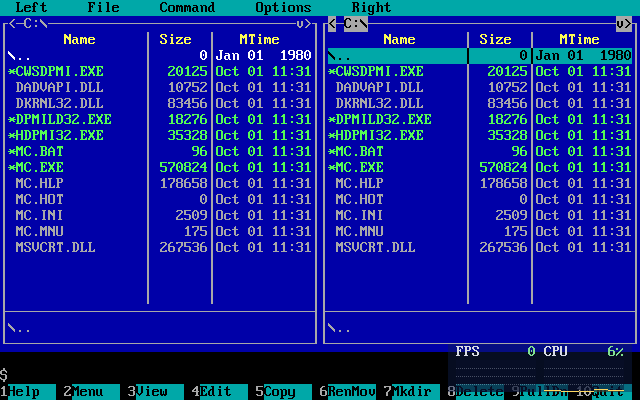Click the 1 Help function key button
Image resolution: width=640 pixels, height=400 pixels.
[28, 392]
